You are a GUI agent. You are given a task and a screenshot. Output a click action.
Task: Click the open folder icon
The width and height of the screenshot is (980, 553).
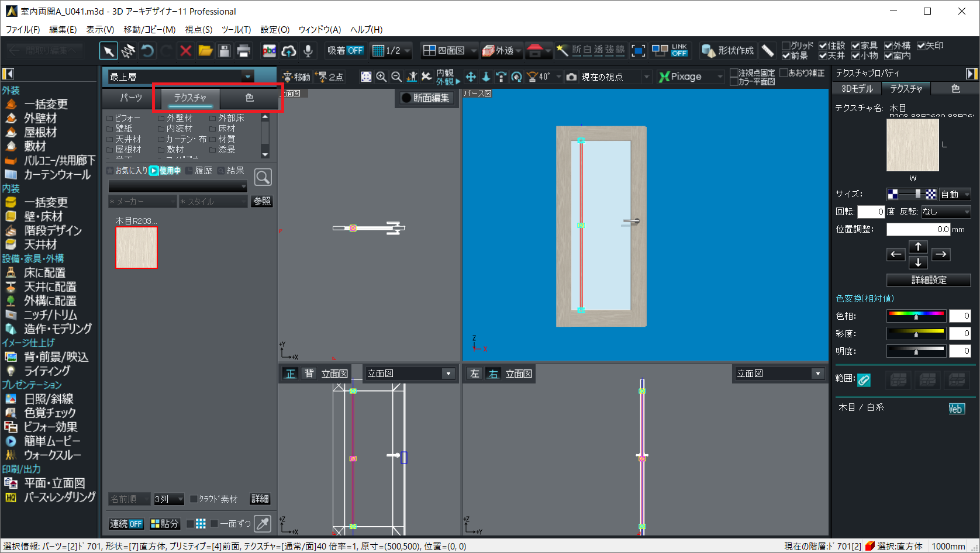205,51
